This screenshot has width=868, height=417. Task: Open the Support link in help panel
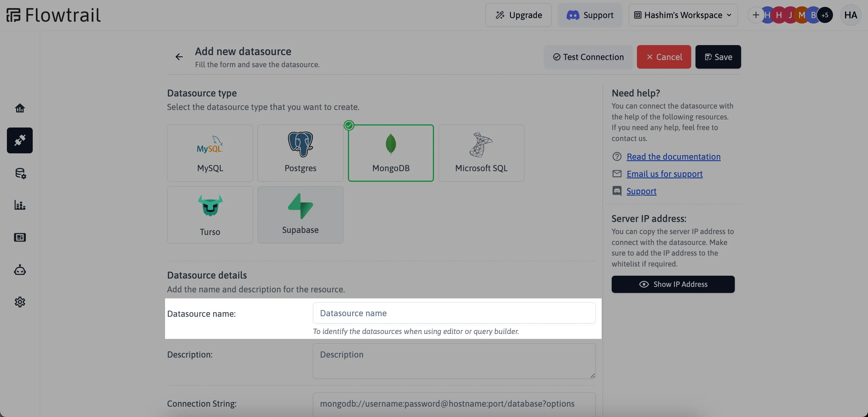tap(641, 191)
